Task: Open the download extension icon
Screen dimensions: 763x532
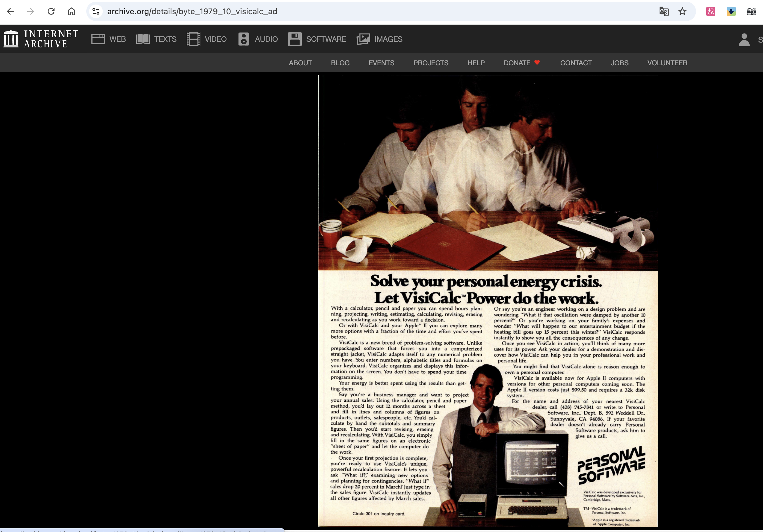Action: point(731,11)
